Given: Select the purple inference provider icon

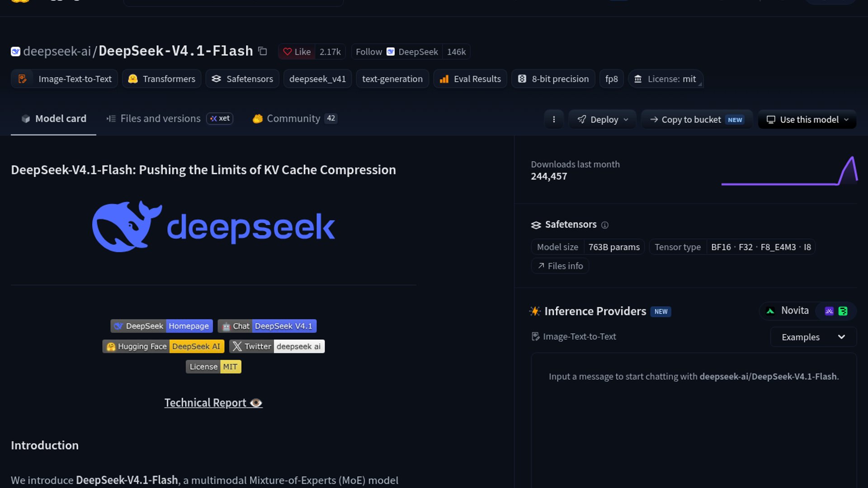Looking at the screenshot, I should point(829,311).
